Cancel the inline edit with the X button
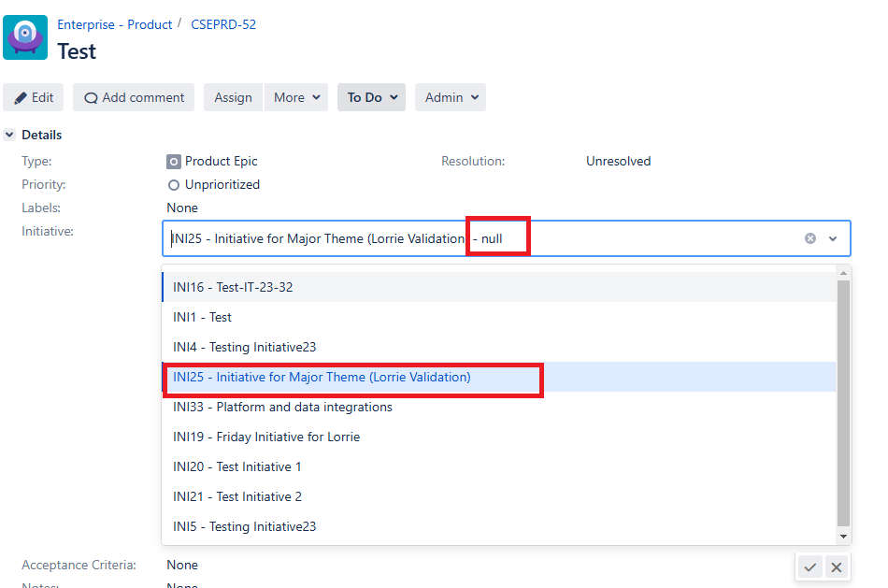This screenshot has height=588, width=888. pyautogui.click(x=837, y=567)
